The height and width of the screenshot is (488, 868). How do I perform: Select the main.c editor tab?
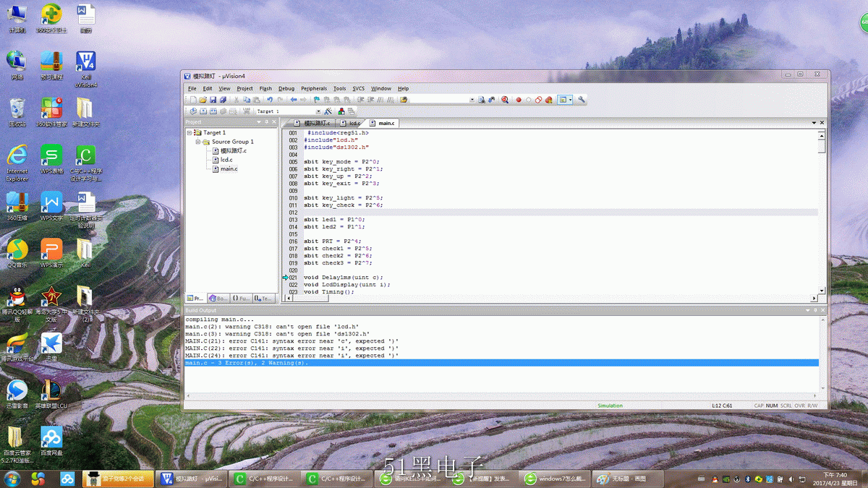383,123
